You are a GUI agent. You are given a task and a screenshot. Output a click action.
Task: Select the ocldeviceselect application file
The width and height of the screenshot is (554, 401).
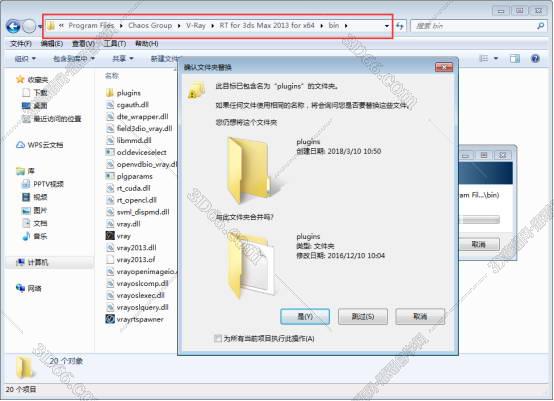pyautogui.click(x=136, y=152)
